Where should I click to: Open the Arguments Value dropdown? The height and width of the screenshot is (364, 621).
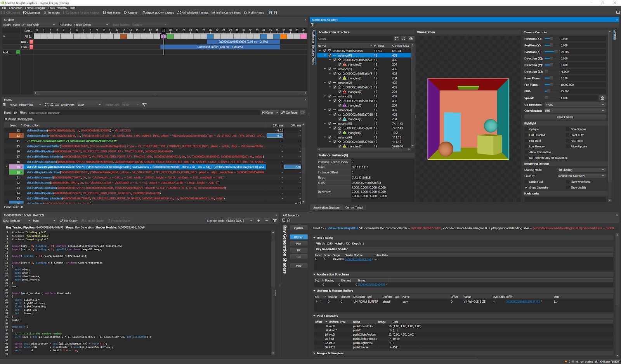(89, 105)
